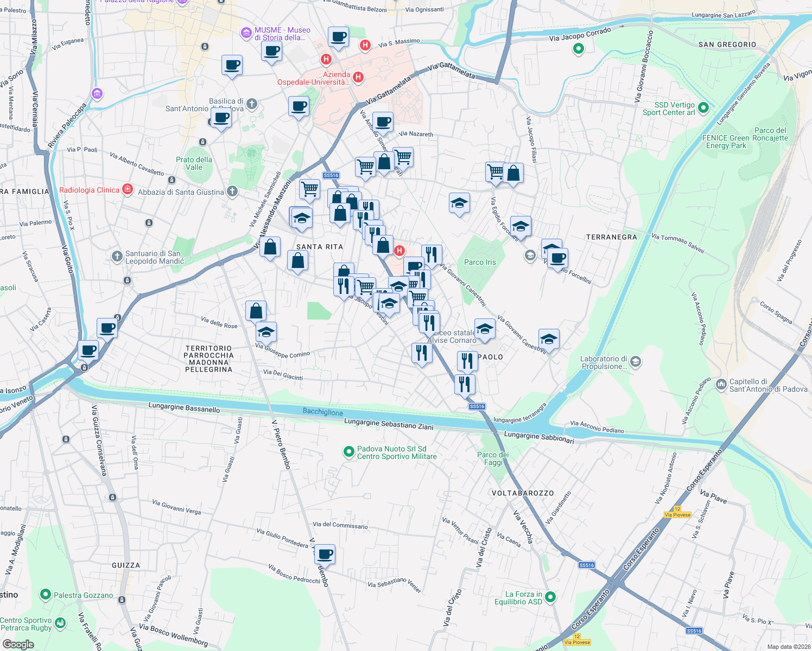The image size is (812, 651).
Task: Select the TERRANEGRA neighborhood label
Action: pos(612,237)
